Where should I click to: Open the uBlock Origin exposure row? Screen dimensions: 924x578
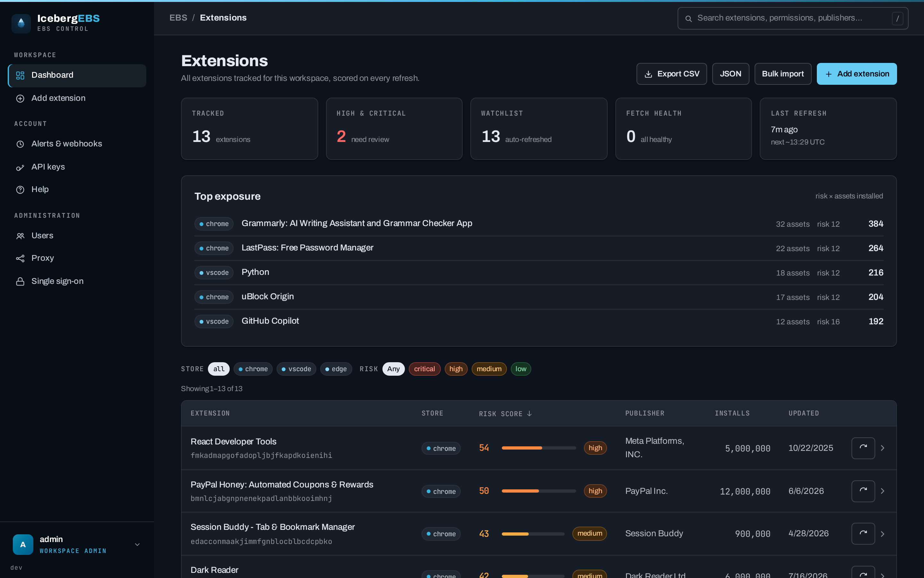click(539, 297)
